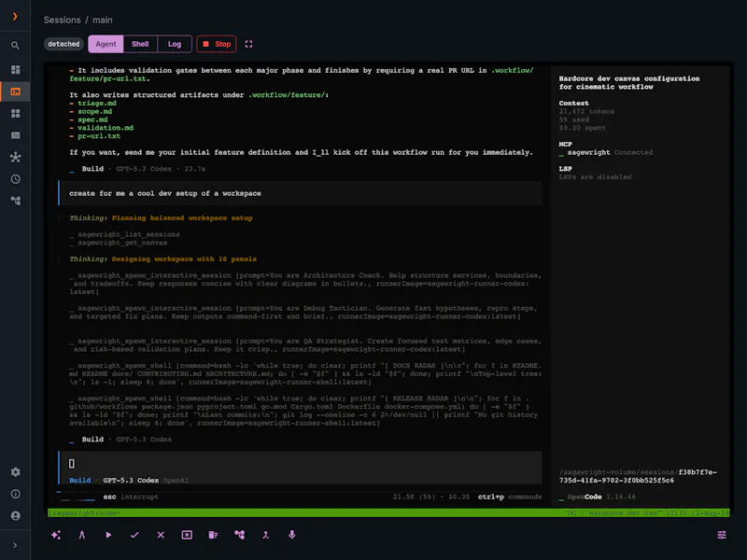This screenshot has height=560, width=747.
Task: Click the 'create for me a cool dev setup' message
Action: [x=301, y=193]
